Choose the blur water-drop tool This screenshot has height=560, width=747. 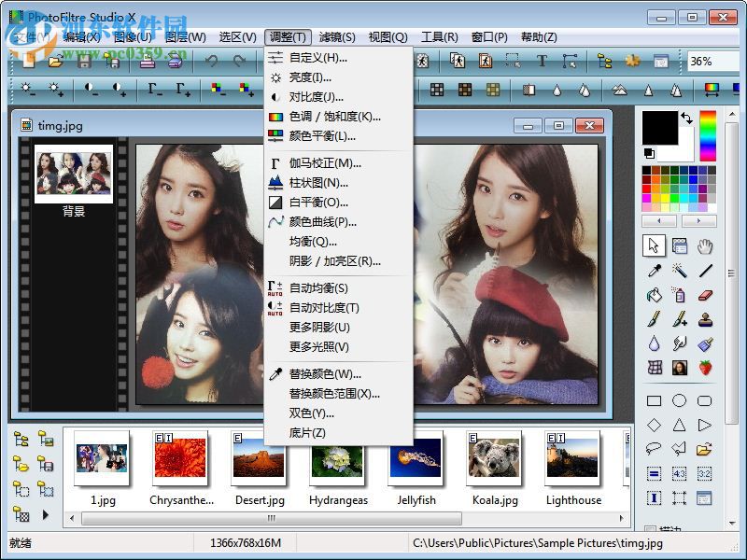(654, 343)
